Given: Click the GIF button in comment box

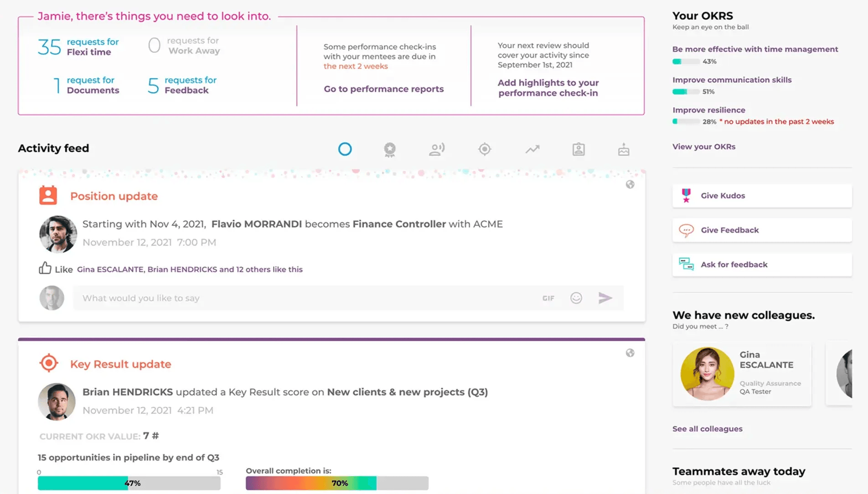Looking at the screenshot, I should tap(548, 298).
